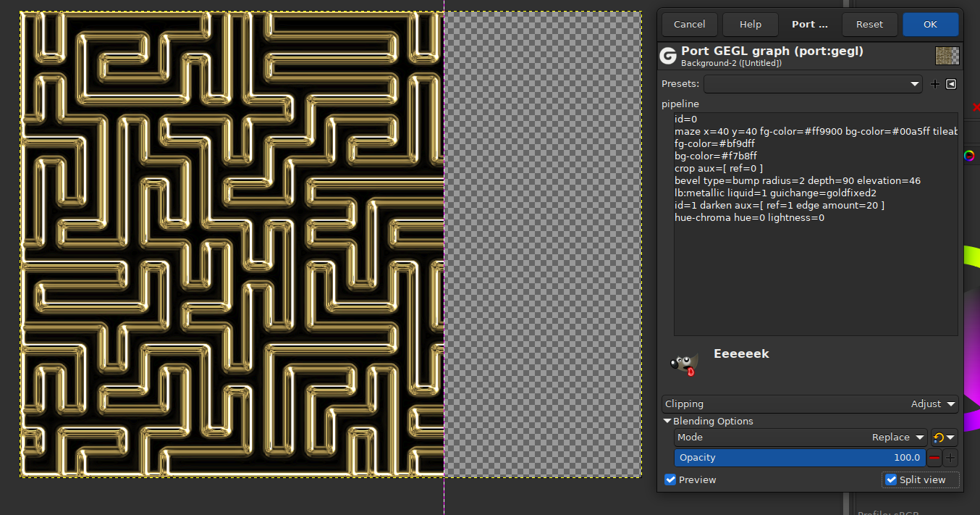Click the GEGL logo icon in dialog header
Image resolution: width=980 pixels, height=515 pixels.
(x=668, y=56)
